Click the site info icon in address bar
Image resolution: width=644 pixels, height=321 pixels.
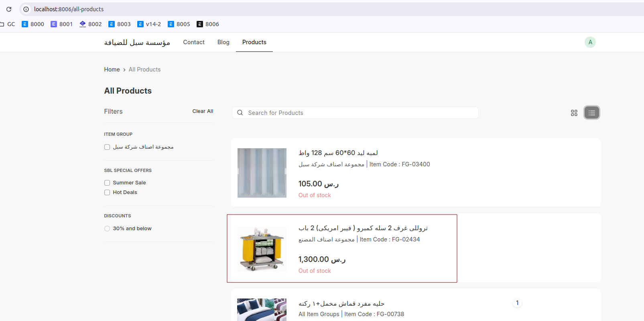coord(26,9)
